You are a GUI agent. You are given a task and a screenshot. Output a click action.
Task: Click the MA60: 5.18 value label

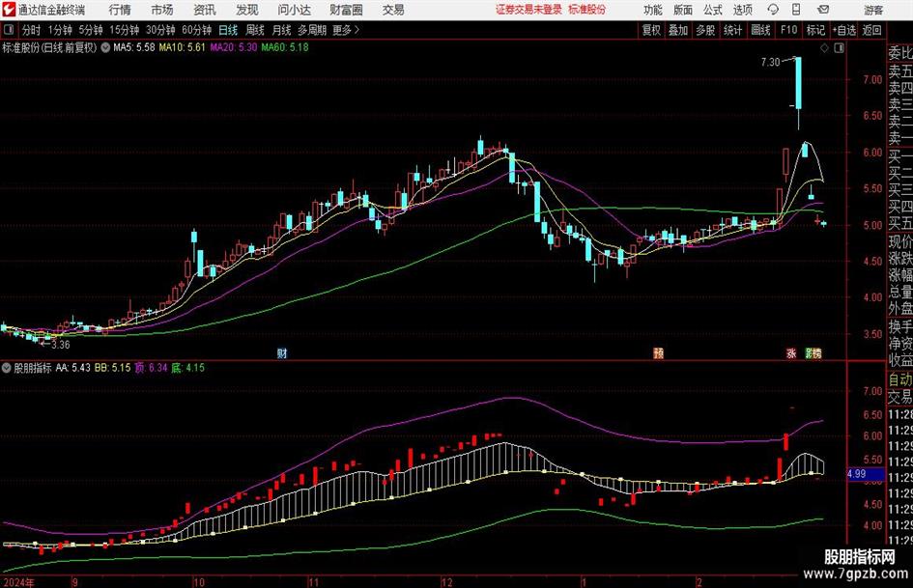[x=285, y=47]
